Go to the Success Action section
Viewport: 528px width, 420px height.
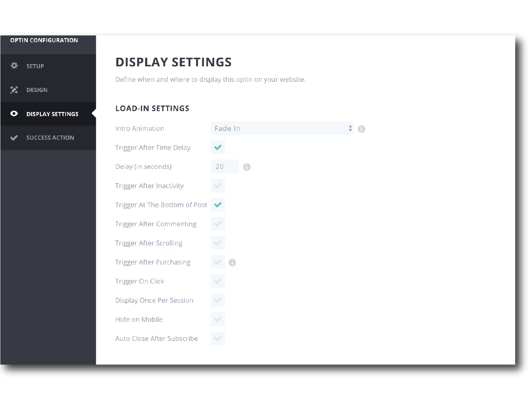coord(50,138)
